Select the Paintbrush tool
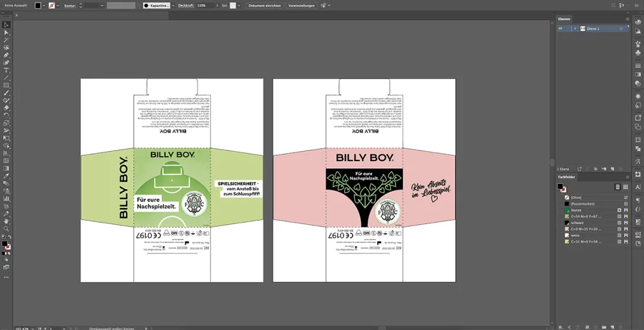 6,93
